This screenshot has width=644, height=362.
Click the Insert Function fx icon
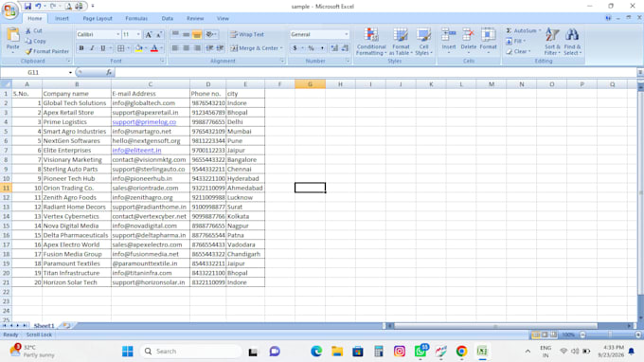point(109,72)
